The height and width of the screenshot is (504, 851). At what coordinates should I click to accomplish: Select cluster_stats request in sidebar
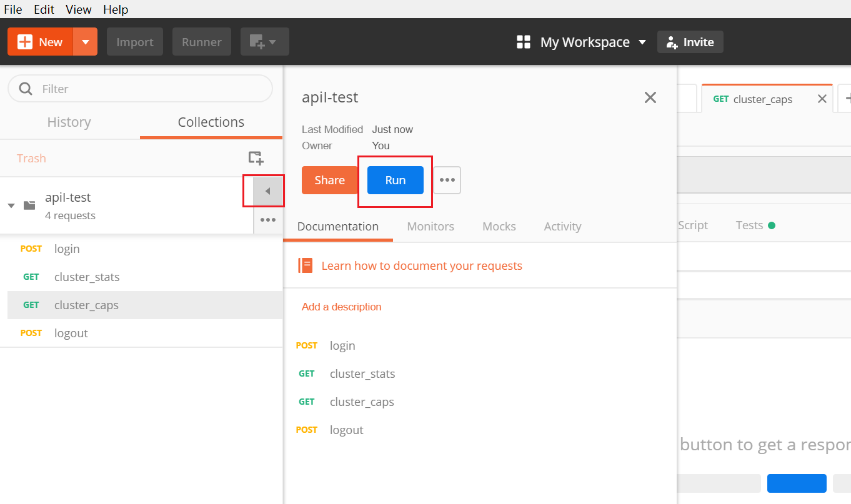click(145, 277)
